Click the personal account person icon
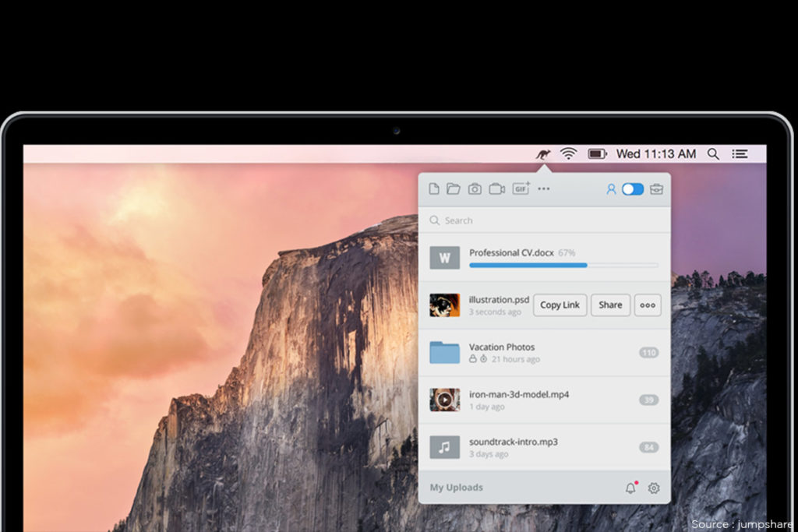798x532 pixels. pos(611,189)
